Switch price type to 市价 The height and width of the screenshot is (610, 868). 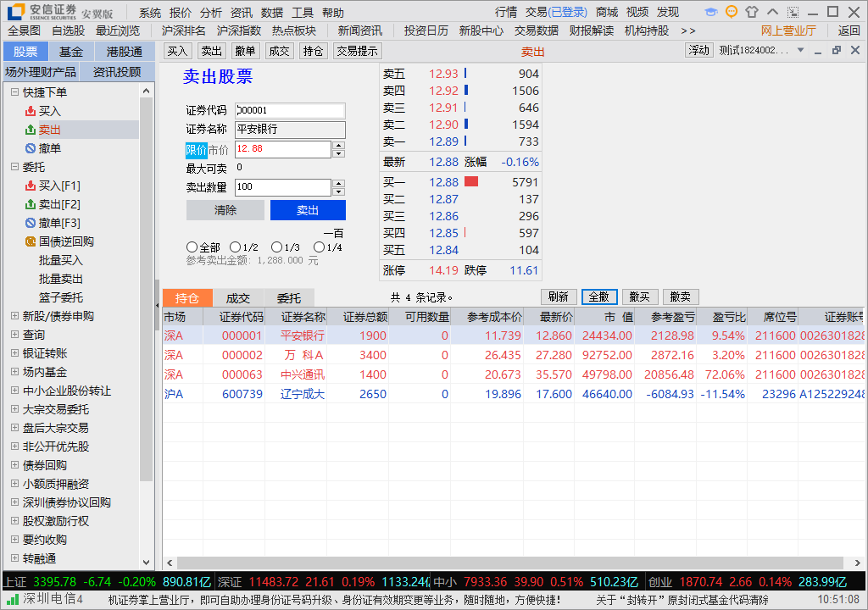218,150
